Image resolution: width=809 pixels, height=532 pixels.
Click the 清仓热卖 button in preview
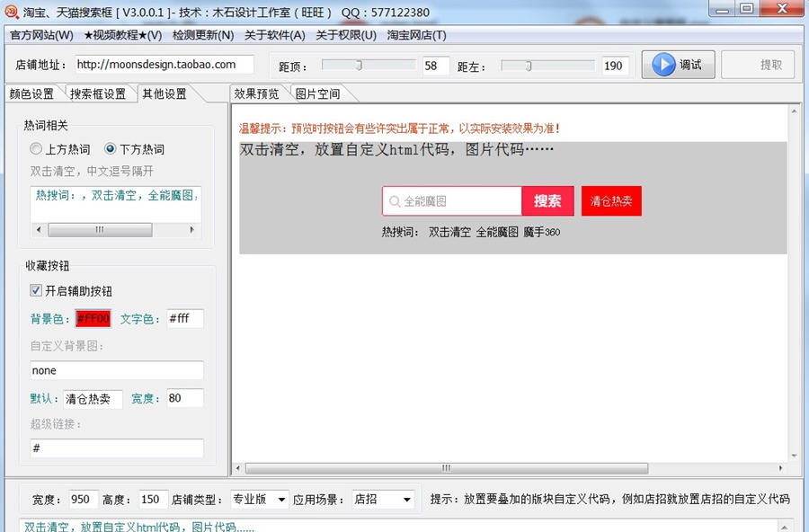[x=611, y=200]
